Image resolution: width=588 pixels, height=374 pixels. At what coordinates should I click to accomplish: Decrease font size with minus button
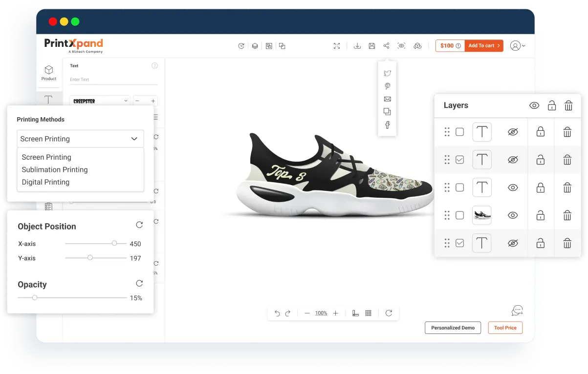pyautogui.click(x=137, y=101)
